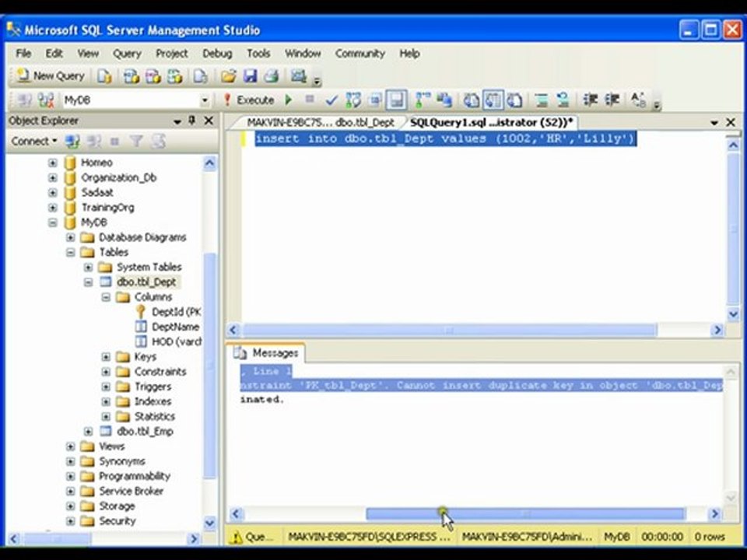Image resolution: width=747 pixels, height=560 pixels.
Task: Open a Database Engine Query
Action: (104, 76)
